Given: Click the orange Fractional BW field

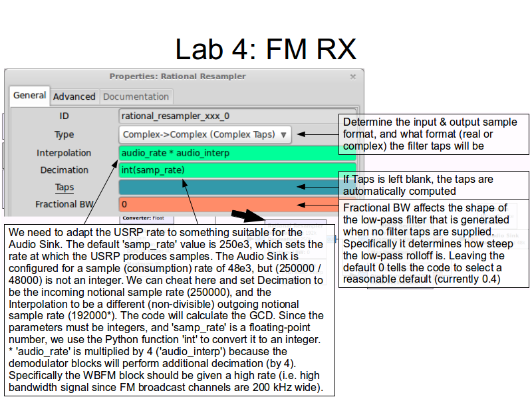Looking at the screenshot, I should (x=226, y=205).
